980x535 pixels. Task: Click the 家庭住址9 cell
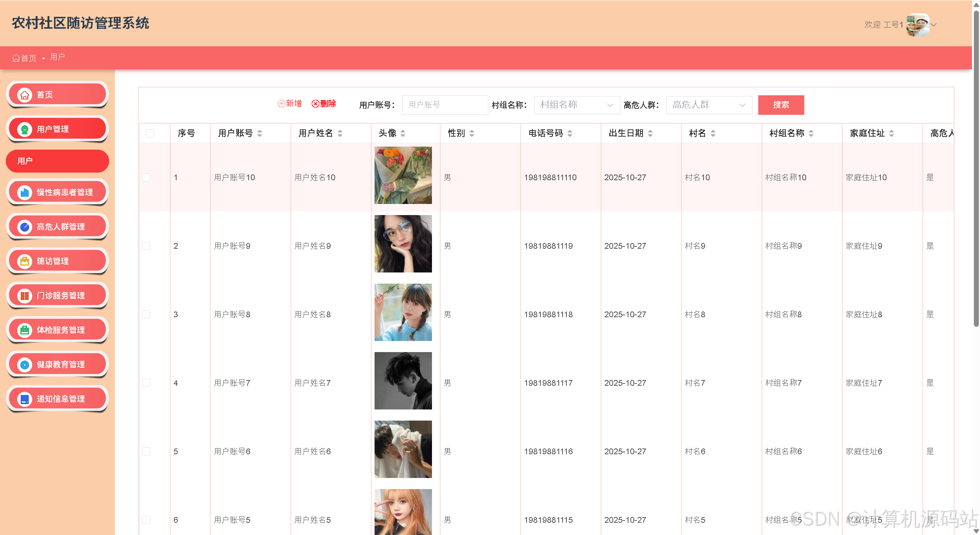pyautogui.click(x=864, y=246)
